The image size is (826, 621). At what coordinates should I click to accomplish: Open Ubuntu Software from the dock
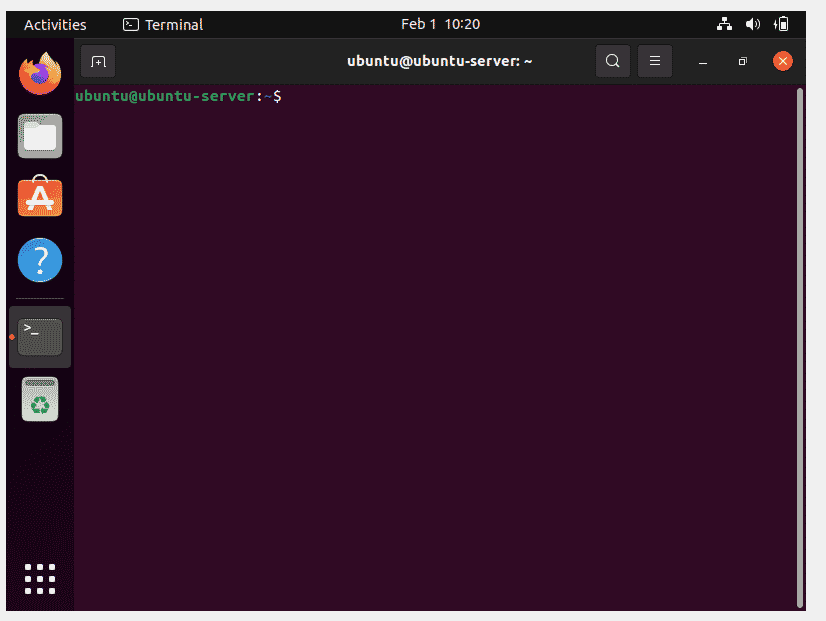point(40,196)
